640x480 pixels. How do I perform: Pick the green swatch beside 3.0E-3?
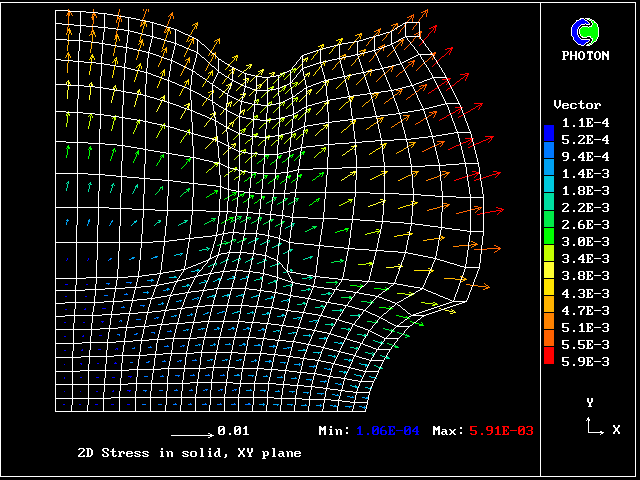click(x=549, y=240)
